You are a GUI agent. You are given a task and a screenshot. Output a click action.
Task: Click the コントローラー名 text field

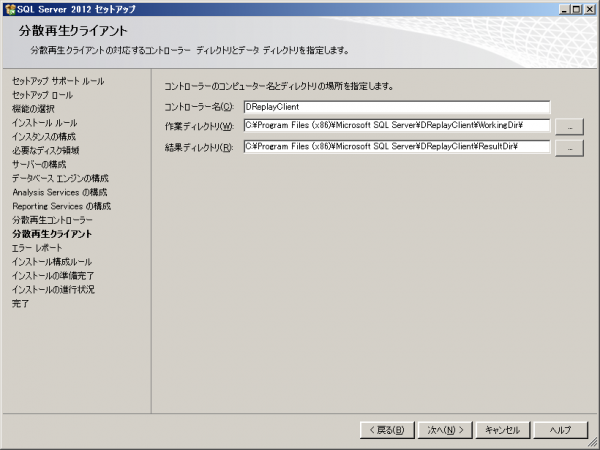[397, 106]
